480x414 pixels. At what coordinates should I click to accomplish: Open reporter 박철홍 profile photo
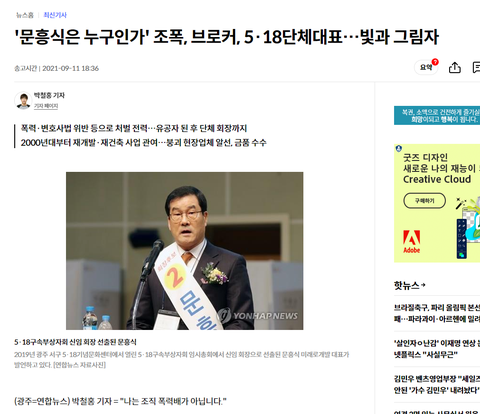tap(23, 100)
